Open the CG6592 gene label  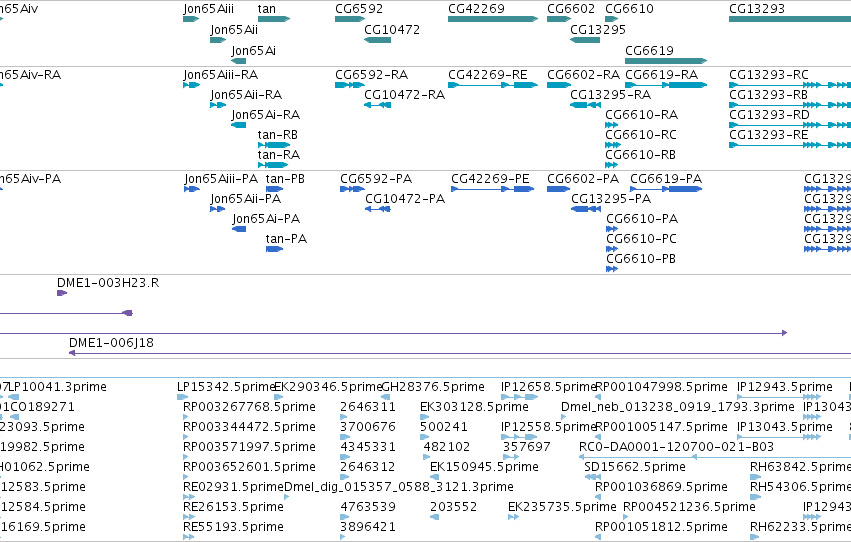point(359,9)
